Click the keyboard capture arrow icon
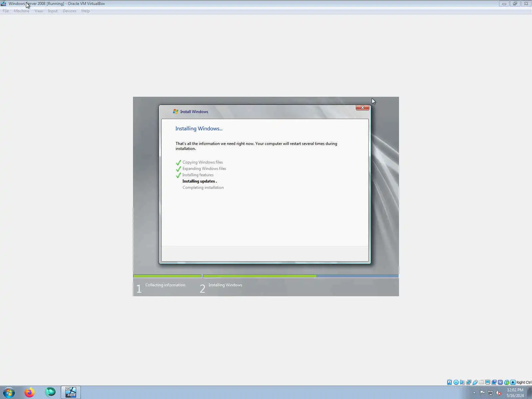 click(513, 382)
